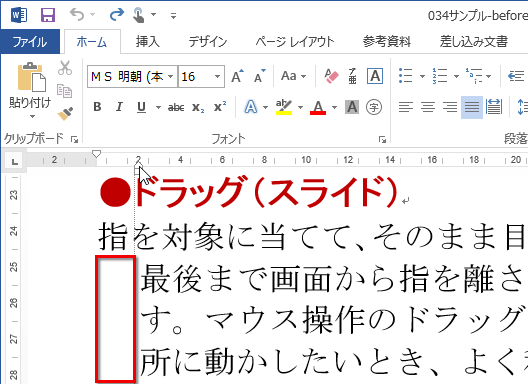Switch to the デザイン tab
The image size is (528, 384).
pos(208,42)
